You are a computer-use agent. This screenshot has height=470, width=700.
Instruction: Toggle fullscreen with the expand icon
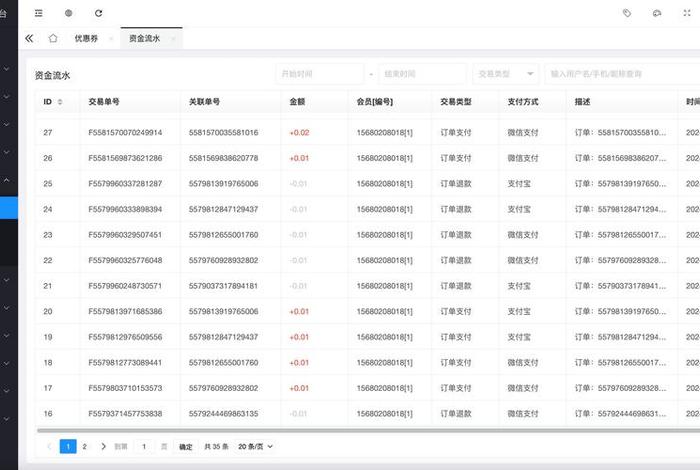tap(687, 13)
